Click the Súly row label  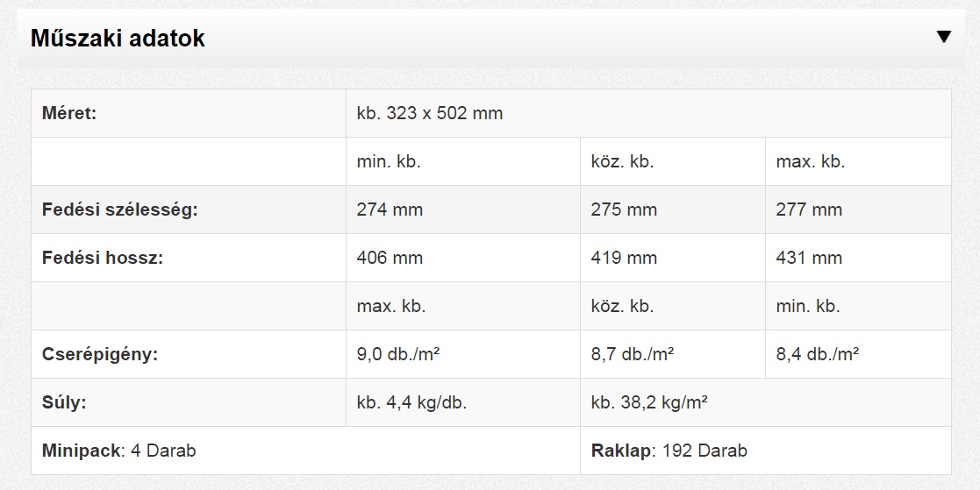pos(63,403)
